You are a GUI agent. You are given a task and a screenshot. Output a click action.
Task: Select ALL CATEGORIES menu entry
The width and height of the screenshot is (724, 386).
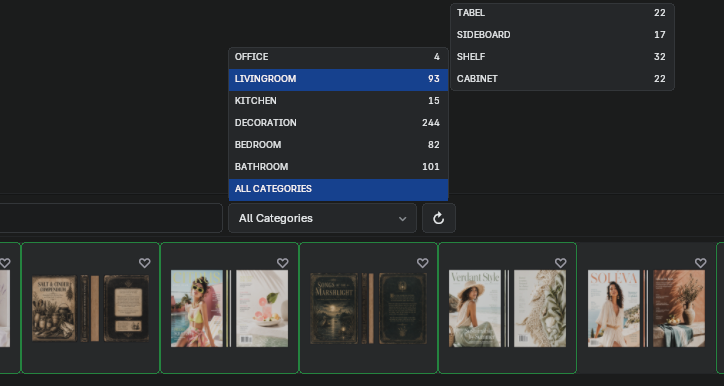[338, 189]
